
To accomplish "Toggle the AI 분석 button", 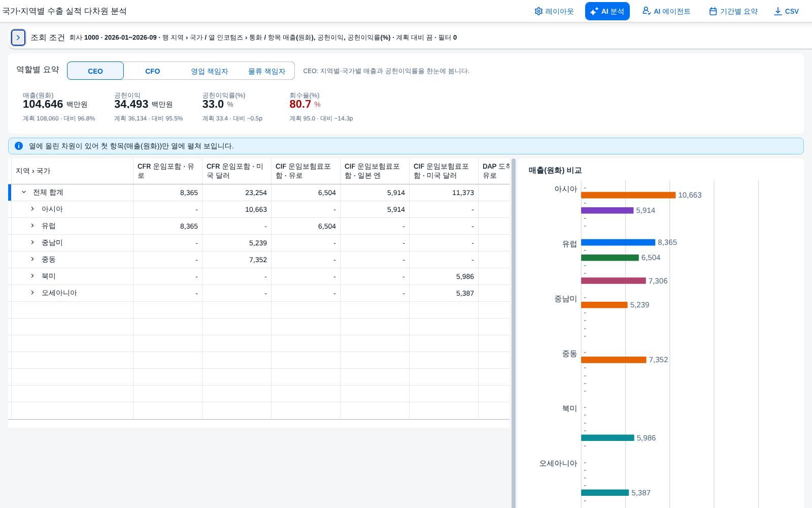I will [x=607, y=11].
